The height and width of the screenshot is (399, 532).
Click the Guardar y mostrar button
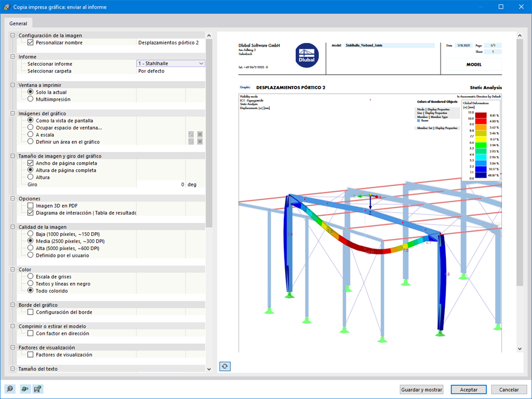(x=422, y=389)
